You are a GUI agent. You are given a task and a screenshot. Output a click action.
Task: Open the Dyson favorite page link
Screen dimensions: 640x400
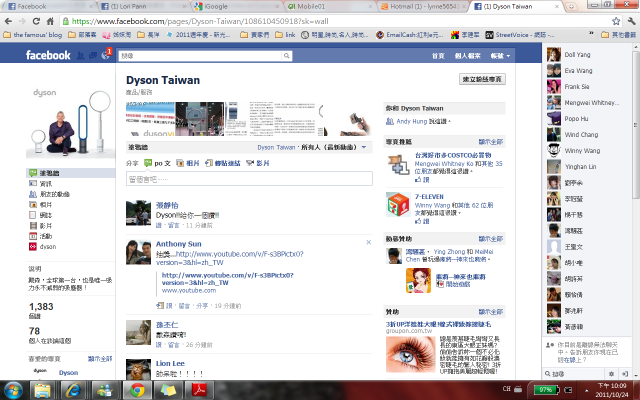coord(69,373)
